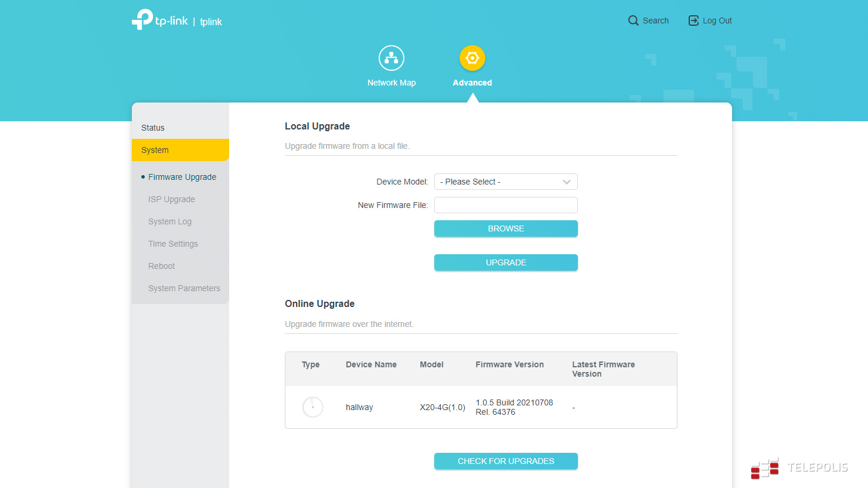Click the Network Map icon
Image resolution: width=868 pixels, height=488 pixels.
392,58
